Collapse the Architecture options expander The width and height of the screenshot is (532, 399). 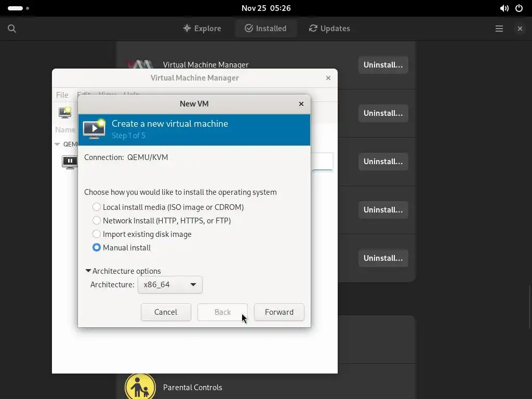tap(123, 271)
